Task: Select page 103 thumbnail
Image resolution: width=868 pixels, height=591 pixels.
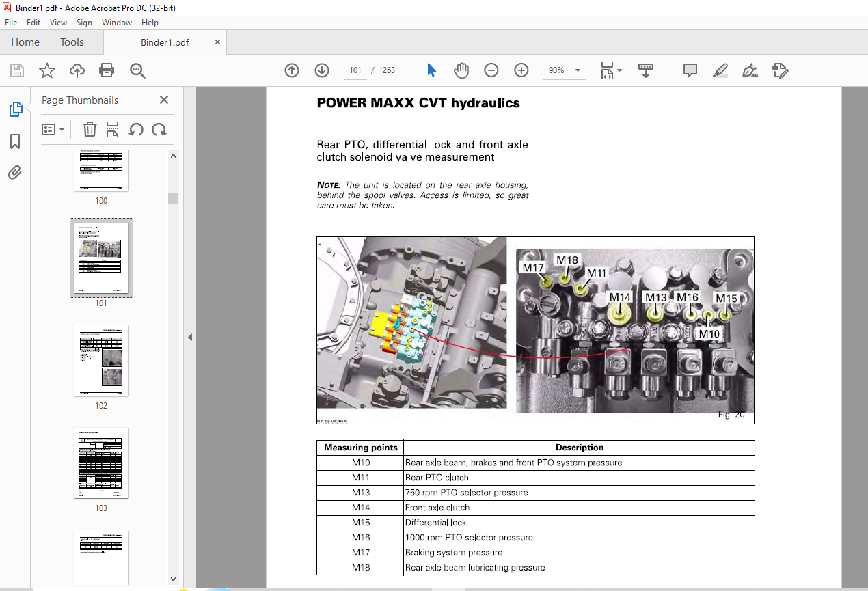Action: pyautogui.click(x=101, y=463)
